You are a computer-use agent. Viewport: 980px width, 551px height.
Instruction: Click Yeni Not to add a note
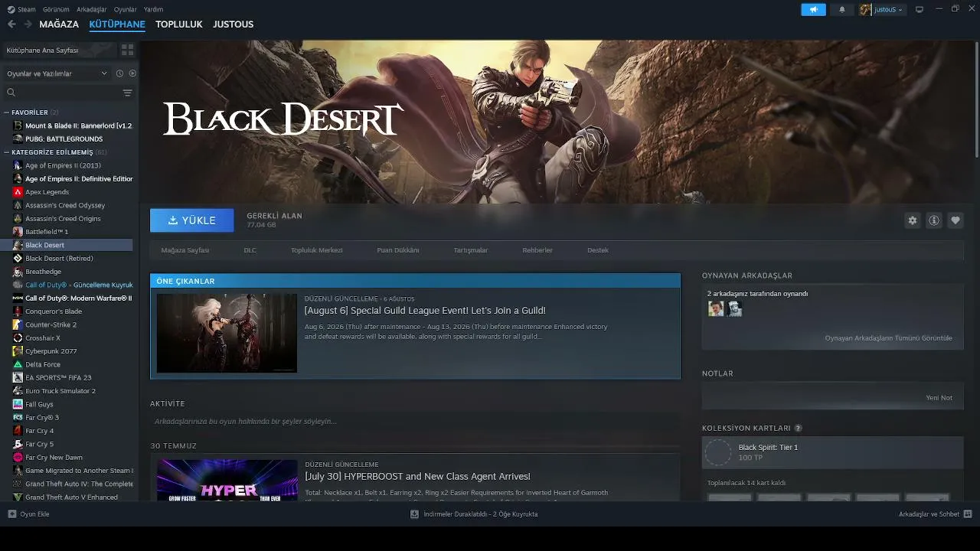[939, 398]
